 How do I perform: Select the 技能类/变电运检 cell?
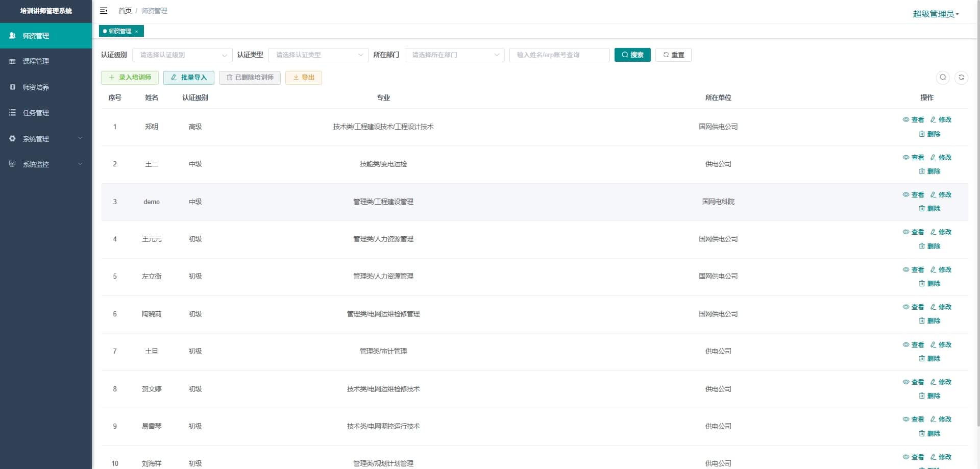pos(383,164)
